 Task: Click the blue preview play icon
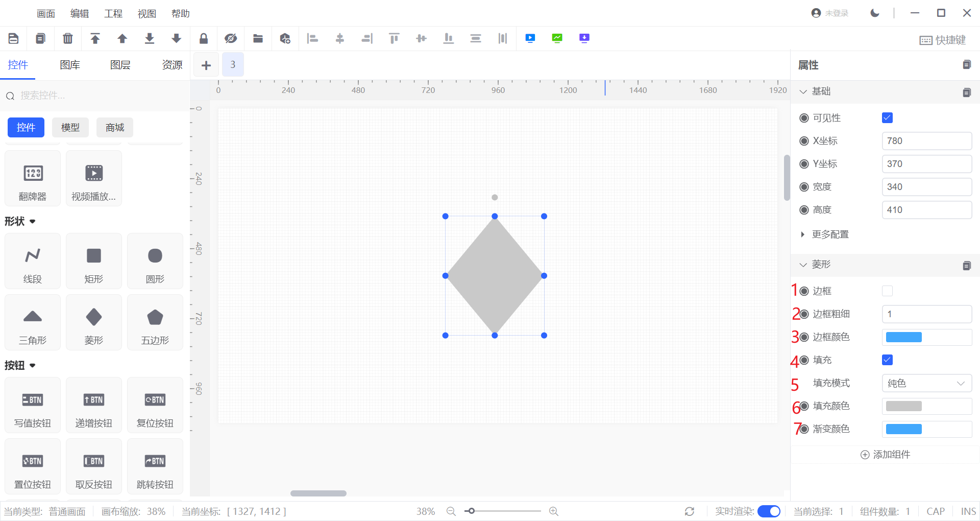click(530, 38)
